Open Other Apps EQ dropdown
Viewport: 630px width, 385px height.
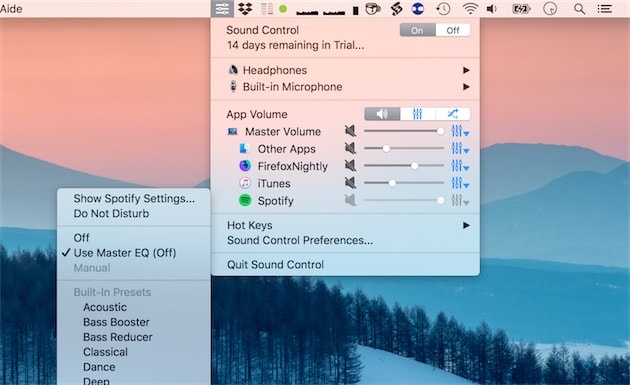[x=460, y=148]
